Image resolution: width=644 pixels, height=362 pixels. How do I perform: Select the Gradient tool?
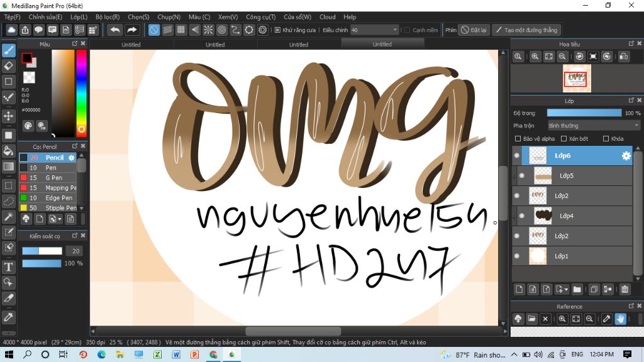9,166
